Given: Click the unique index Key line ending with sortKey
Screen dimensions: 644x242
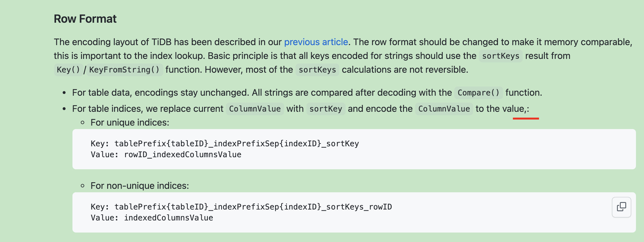Looking at the screenshot, I should pos(225,143).
